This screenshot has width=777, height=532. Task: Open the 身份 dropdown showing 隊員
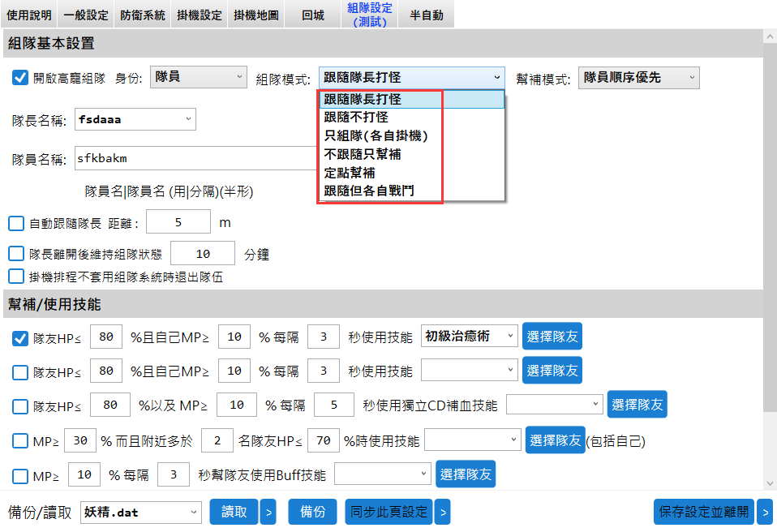pos(199,77)
